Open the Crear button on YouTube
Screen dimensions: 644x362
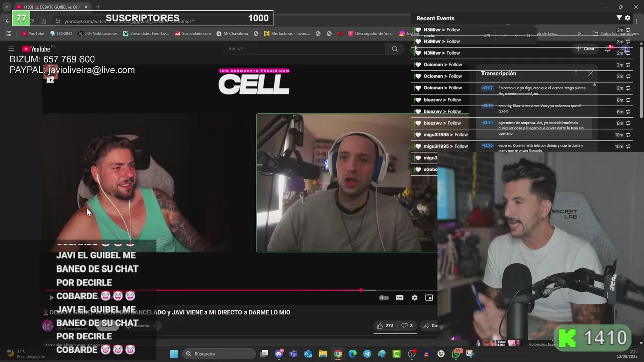pyautogui.click(x=586, y=49)
